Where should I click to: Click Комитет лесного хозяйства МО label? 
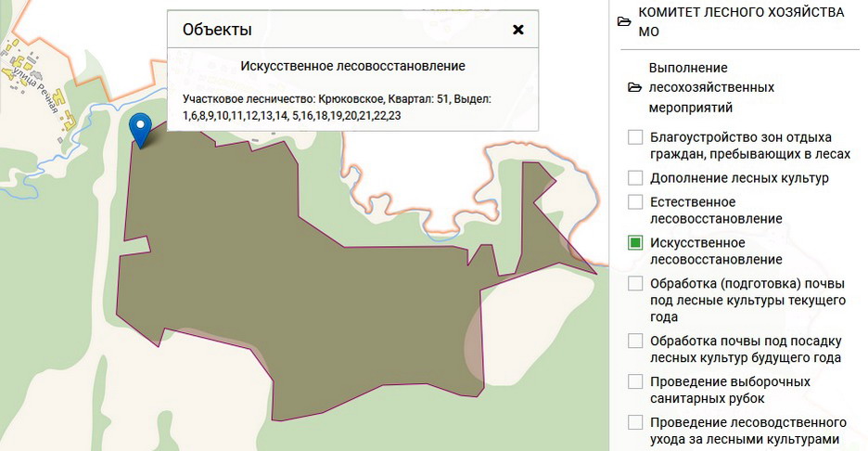click(741, 21)
